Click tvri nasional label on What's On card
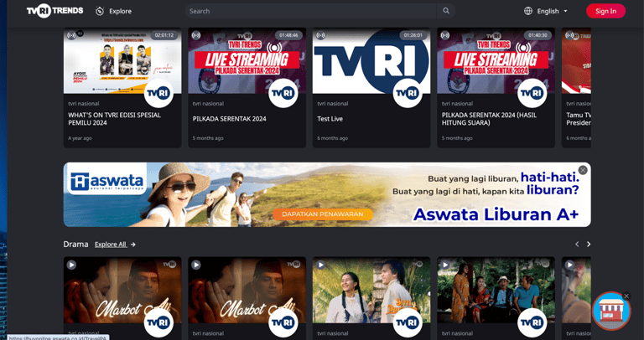 click(83, 104)
